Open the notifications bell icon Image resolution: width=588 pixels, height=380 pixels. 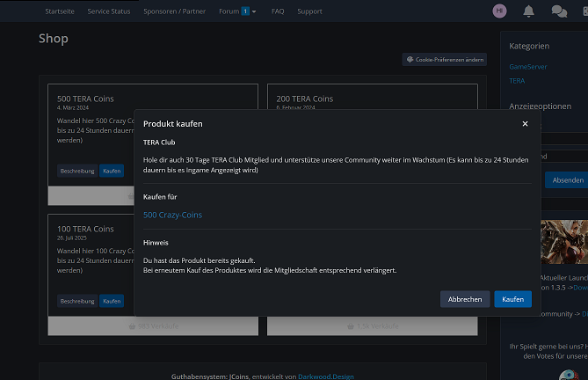tap(528, 11)
